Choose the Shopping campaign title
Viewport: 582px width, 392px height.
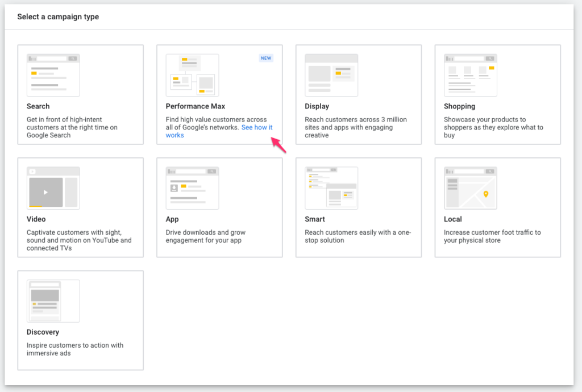[x=459, y=106]
